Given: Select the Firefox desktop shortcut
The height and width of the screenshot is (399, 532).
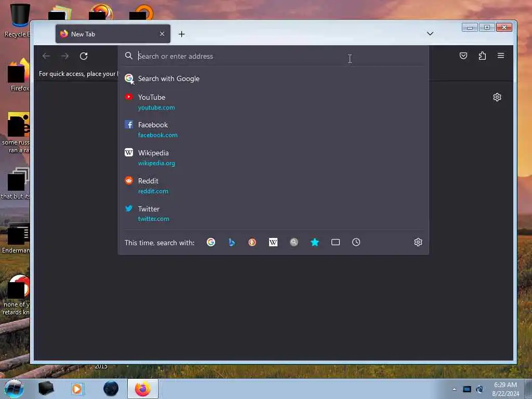Looking at the screenshot, I should (19, 75).
